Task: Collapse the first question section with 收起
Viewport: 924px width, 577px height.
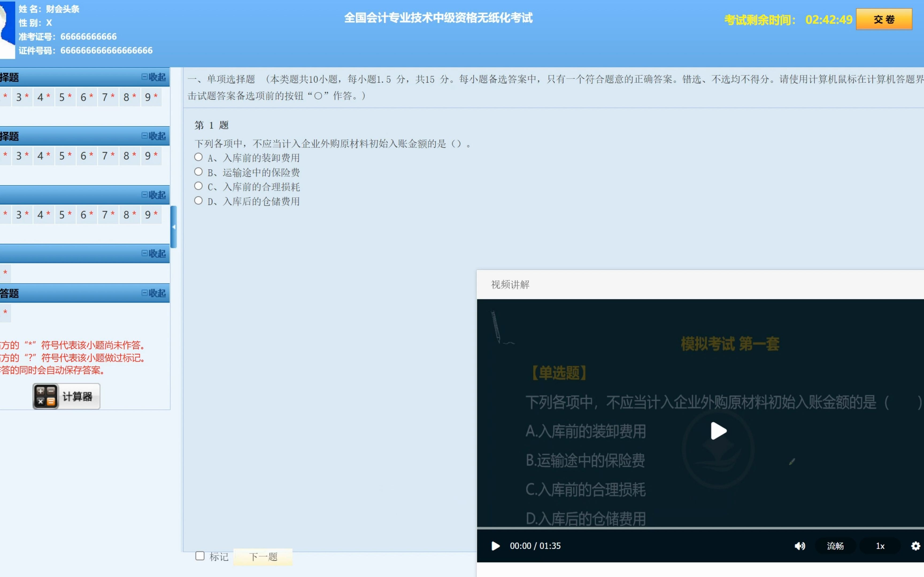Action: coord(154,77)
